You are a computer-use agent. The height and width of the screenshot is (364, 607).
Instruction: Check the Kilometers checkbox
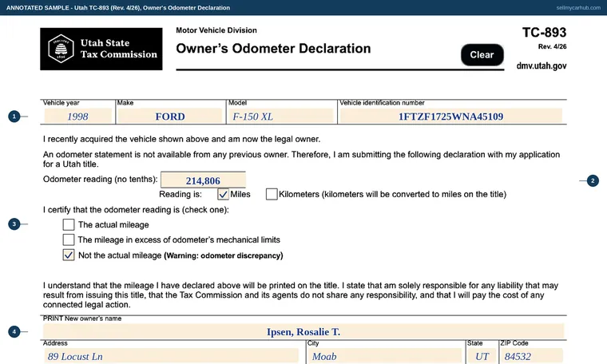click(272, 194)
